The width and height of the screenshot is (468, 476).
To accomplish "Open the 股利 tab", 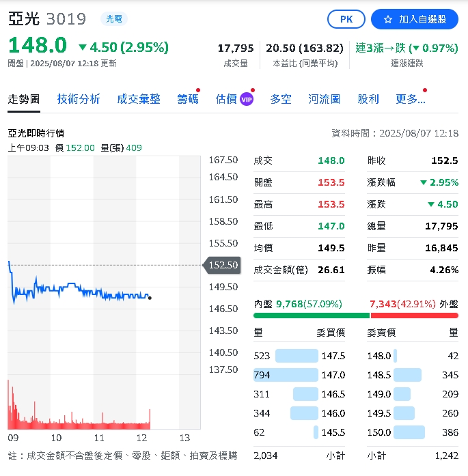I will 368,99.
